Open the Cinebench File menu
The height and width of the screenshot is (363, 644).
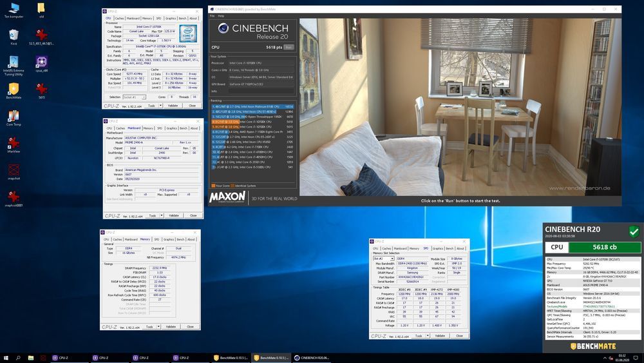pos(213,15)
